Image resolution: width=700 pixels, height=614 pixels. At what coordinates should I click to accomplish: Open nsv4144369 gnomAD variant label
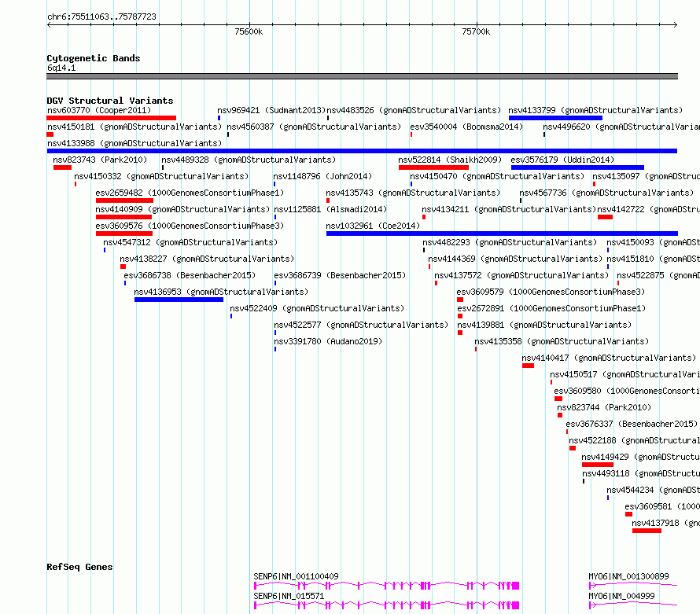(515, 259)
